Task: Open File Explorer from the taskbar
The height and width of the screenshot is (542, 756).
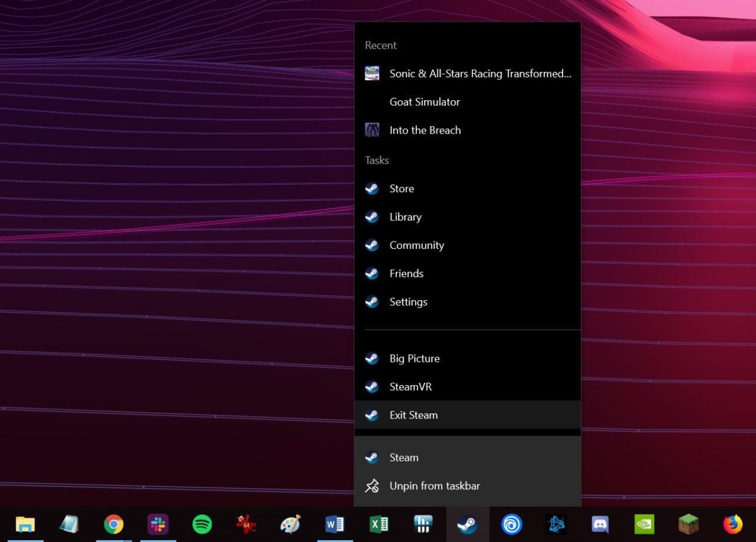Action: [x=25, y=524]
